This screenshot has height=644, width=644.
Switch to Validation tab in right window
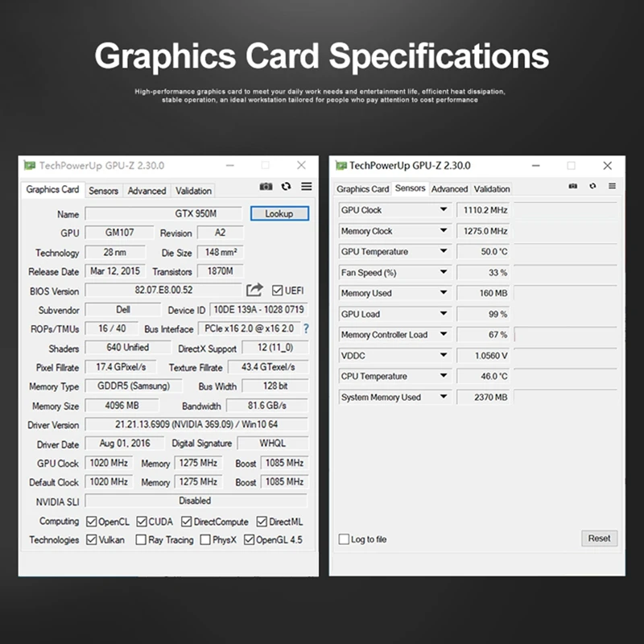pyautogui.click(x=492, y=189)
